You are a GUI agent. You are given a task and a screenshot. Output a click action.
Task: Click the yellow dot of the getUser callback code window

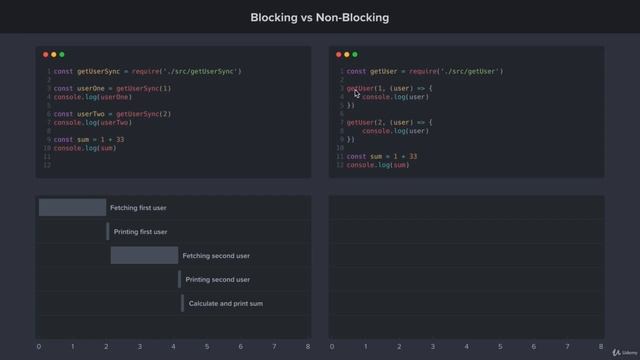[347, 54]
